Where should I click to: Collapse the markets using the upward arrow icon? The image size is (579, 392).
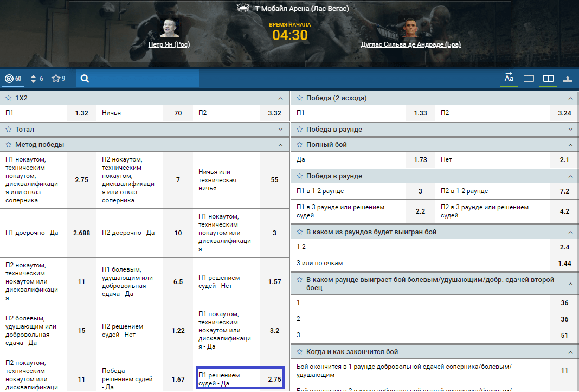567,78
